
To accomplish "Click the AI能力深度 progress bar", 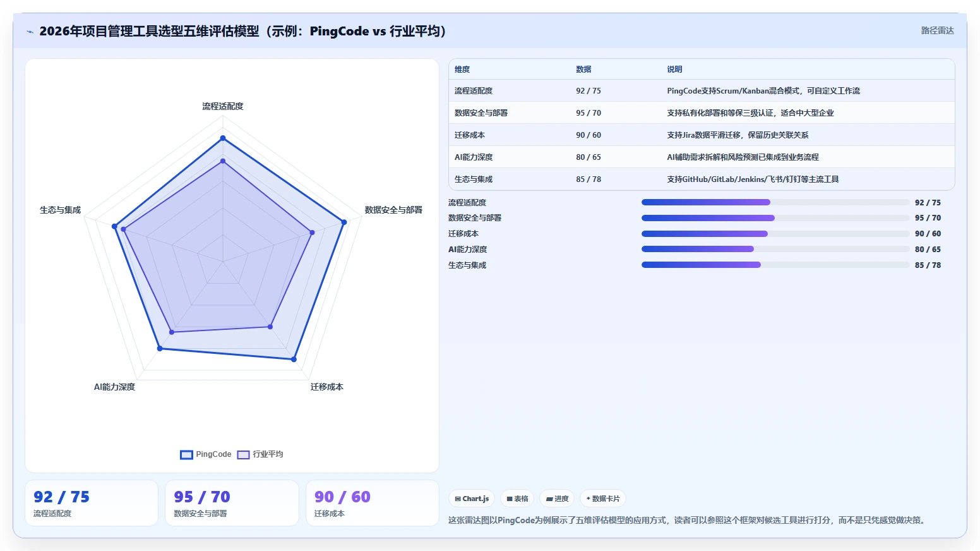I will pos(775,249).
